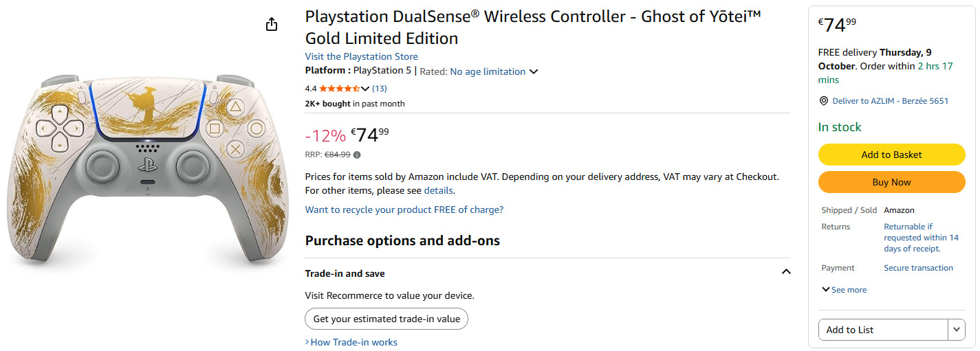980x351 pixels.
Task: Click Deliver to AZLIM - Berzée link
Action: pyautogui.click(x=890, y=101)
